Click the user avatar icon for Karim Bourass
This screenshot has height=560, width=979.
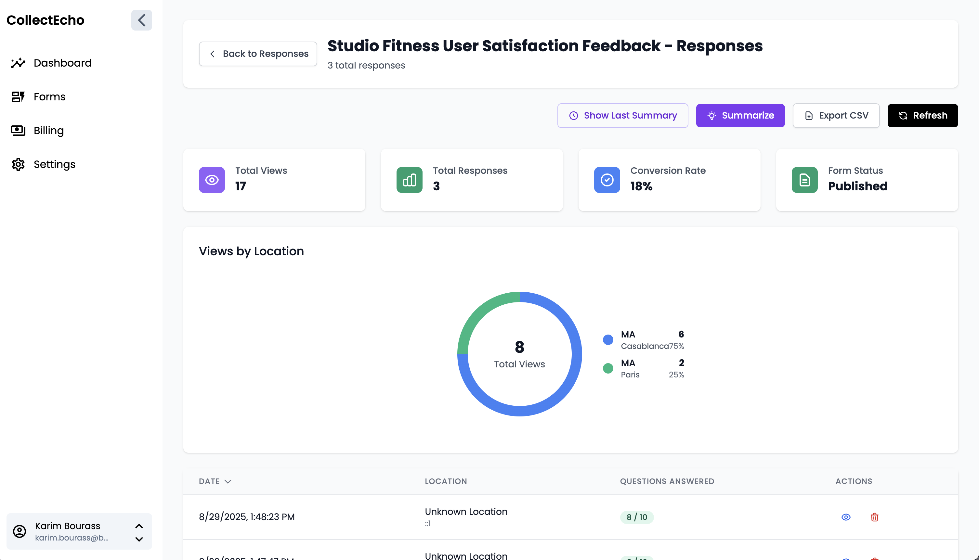pyautogui.click(x=20, y=531)
